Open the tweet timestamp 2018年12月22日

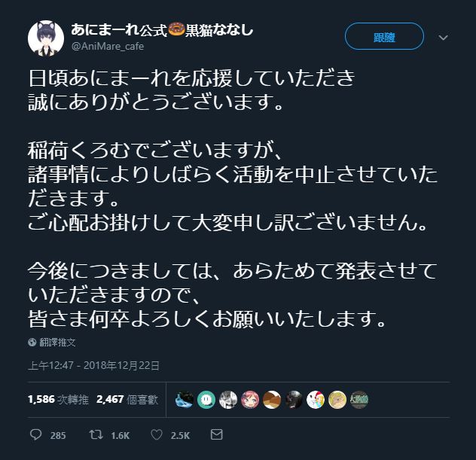(94, 365)
